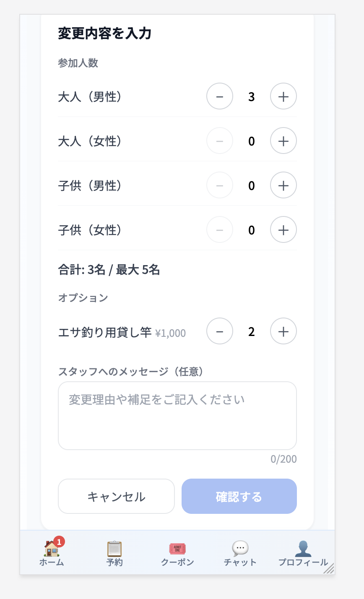Screen dimensions: 364x599
Task: Click the resize grip at bottom corner
Action: (x=329, y=568)
